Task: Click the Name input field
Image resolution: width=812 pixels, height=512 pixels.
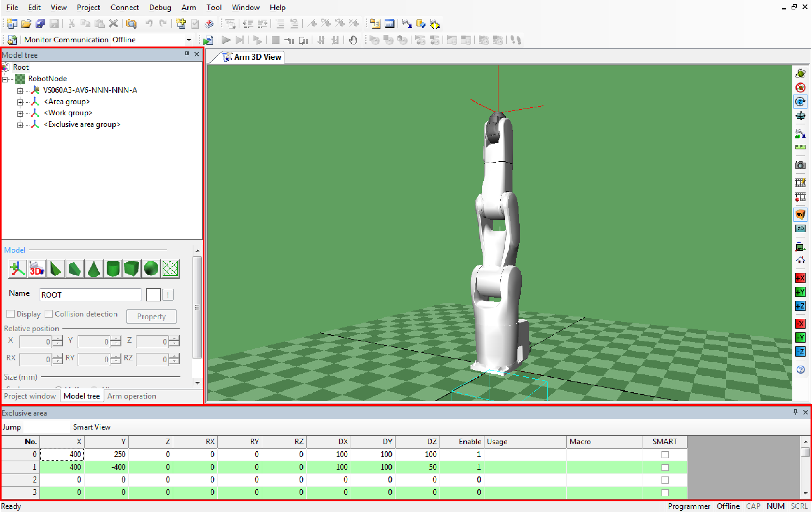Action: tap(90, 295)
